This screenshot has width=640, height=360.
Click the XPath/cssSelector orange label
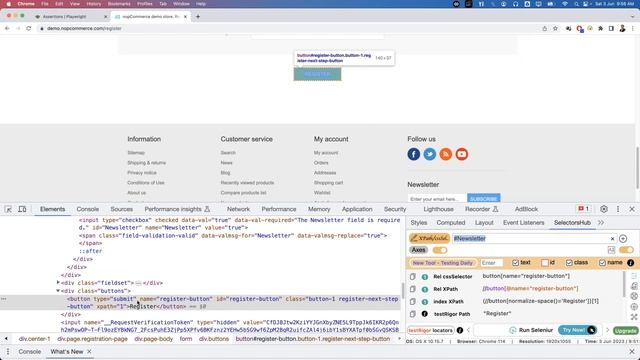(x=429, y=238)
